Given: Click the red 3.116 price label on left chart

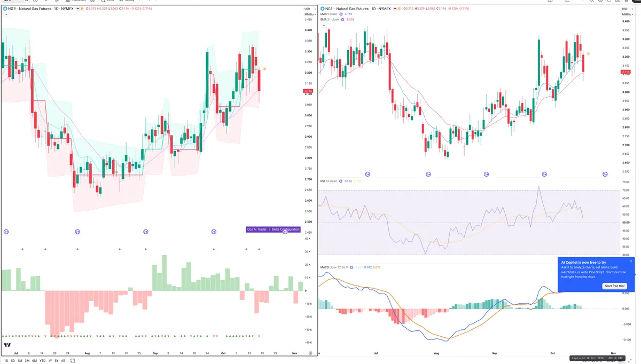Looking at the screenshot, I should [308, 91].
